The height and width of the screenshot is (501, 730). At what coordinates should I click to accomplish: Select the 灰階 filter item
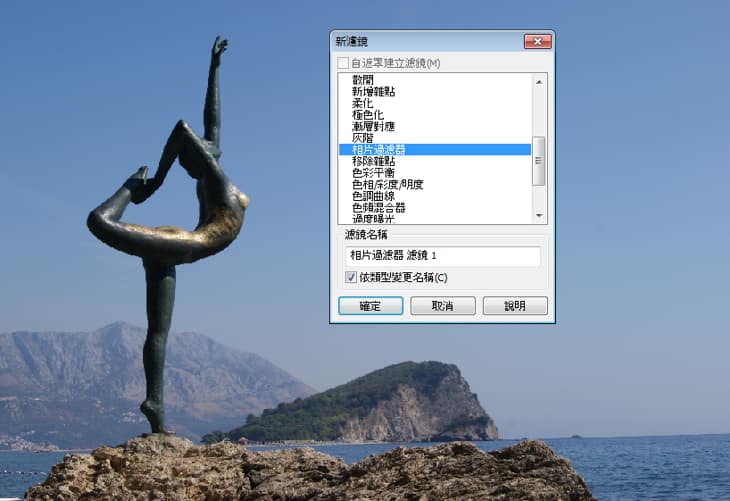[363, 138]
